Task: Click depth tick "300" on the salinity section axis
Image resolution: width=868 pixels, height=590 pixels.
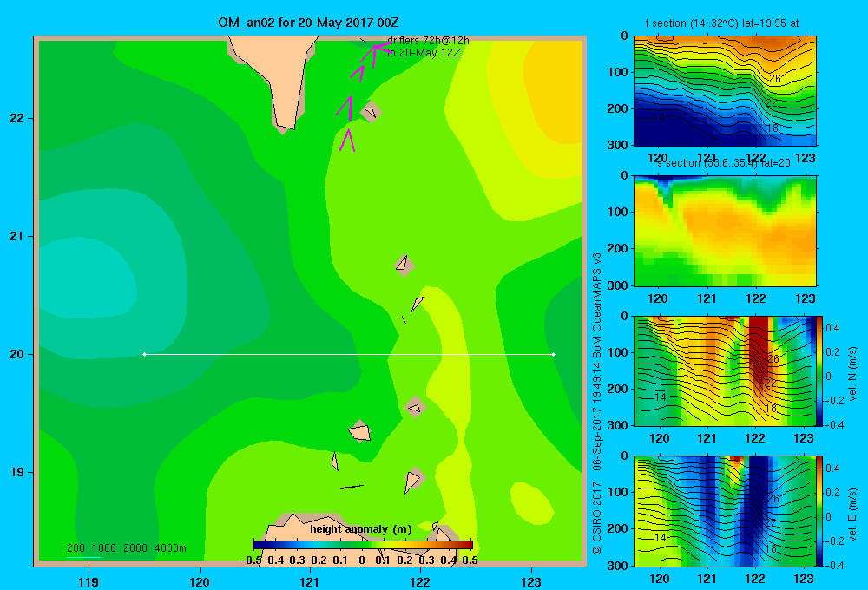Action: pyautogui.click(x=617, y=285)
